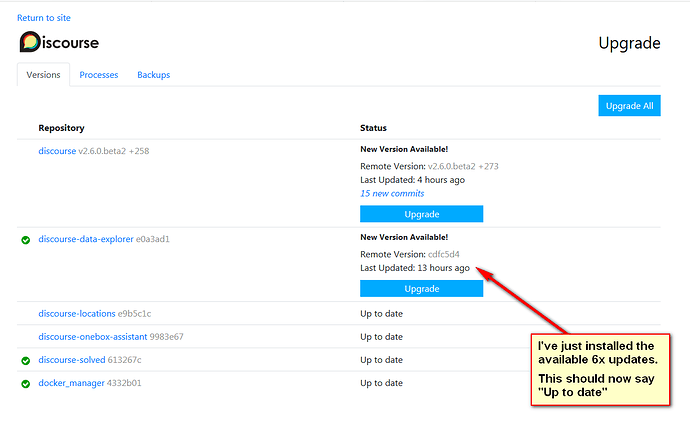This screenshot has width=690, height=421.
Task: Click the Upgrade All button
Action: click(629, 106)
